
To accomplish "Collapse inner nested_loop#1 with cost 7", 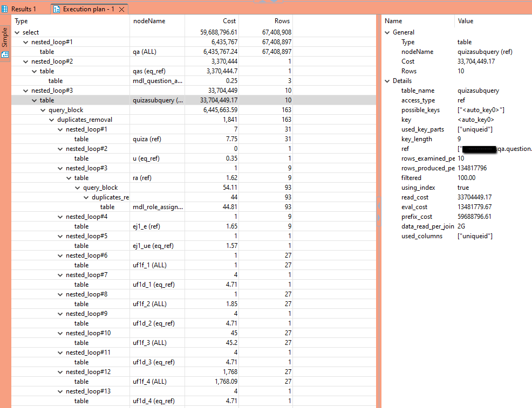I will 60,130.
